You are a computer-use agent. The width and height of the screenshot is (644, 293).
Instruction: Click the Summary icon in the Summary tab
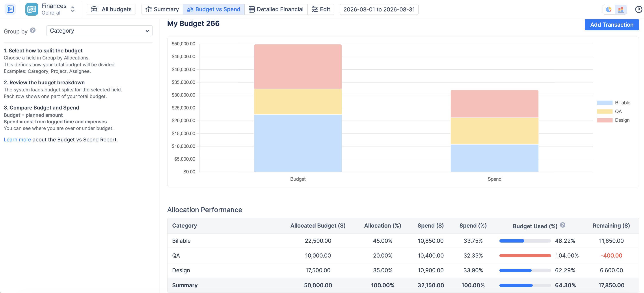coord(149,9)
